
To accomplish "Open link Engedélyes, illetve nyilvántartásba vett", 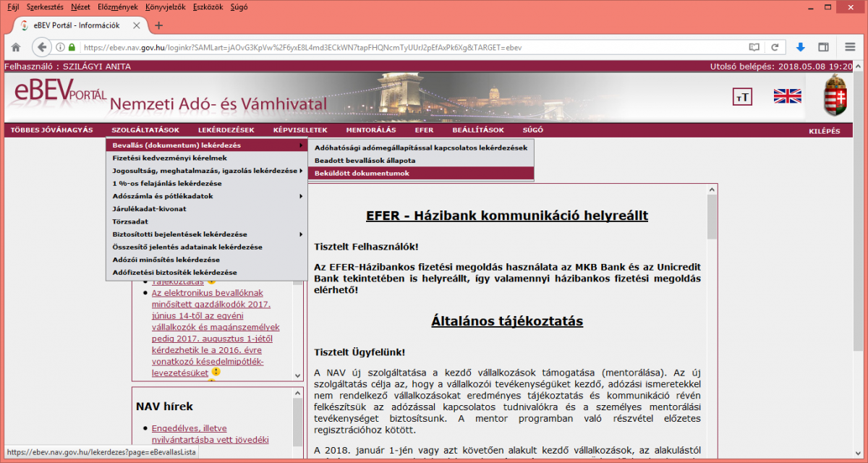I will [x=210, y=434].
